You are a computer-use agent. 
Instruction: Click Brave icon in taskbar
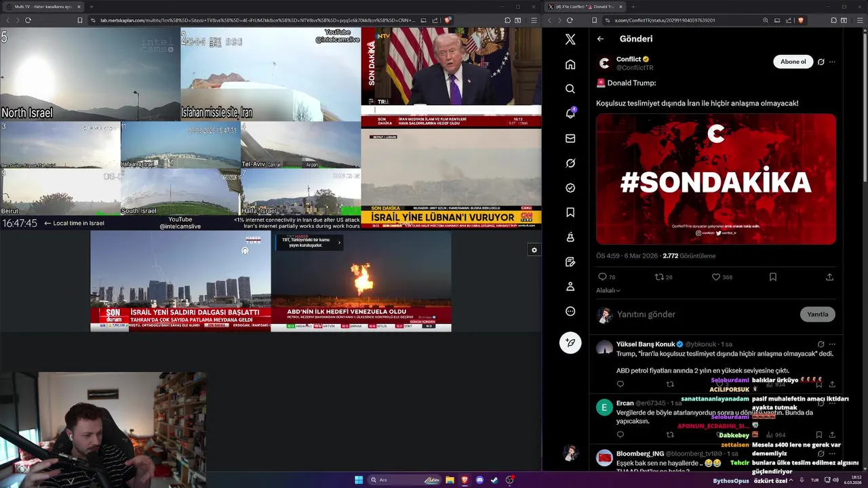tap(465, 480)
